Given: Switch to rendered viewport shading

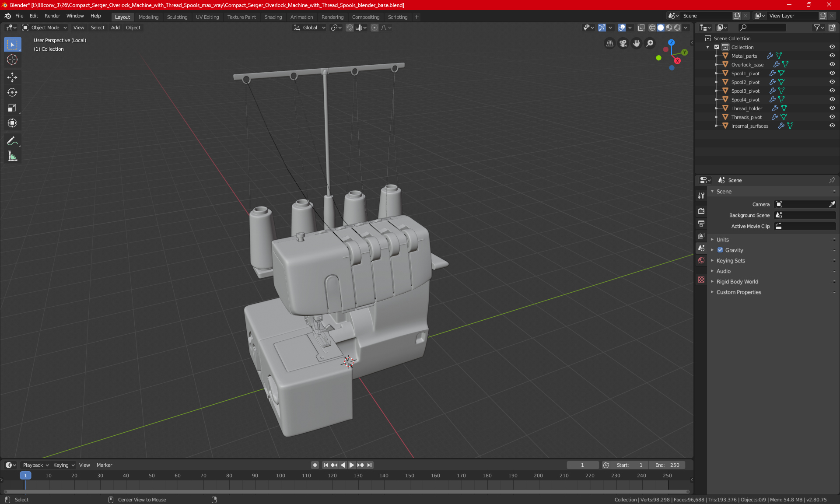Looking at the screenshot, I should (677, 28).
